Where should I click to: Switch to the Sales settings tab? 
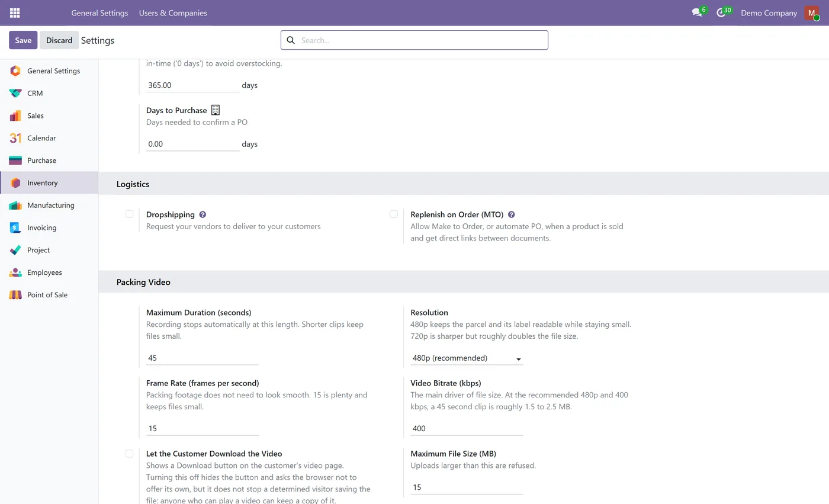(x=49, y=116)
